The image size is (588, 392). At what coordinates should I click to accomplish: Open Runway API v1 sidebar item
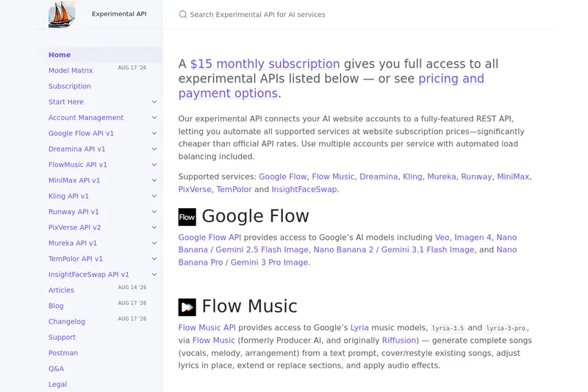coord(73,212)
